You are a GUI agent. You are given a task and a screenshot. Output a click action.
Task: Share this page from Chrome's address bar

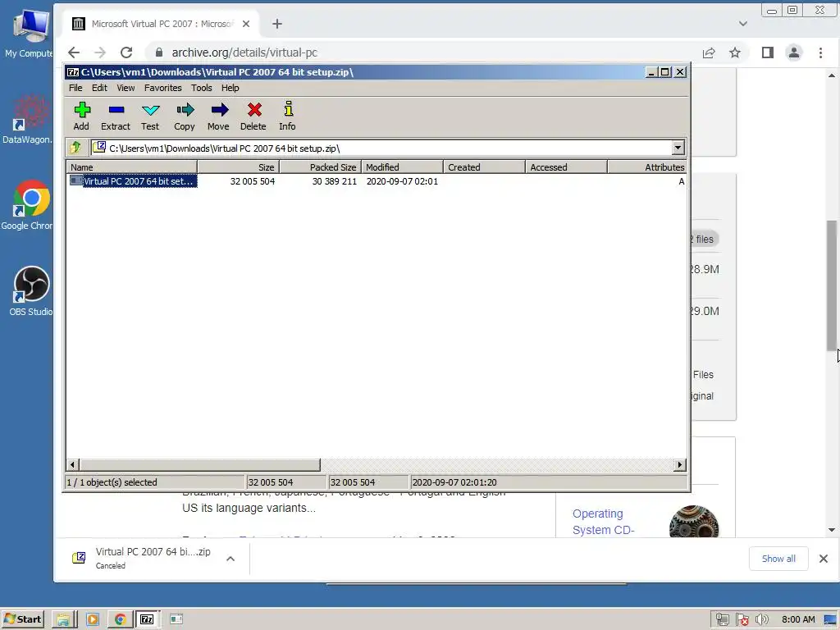click(709, 52)
